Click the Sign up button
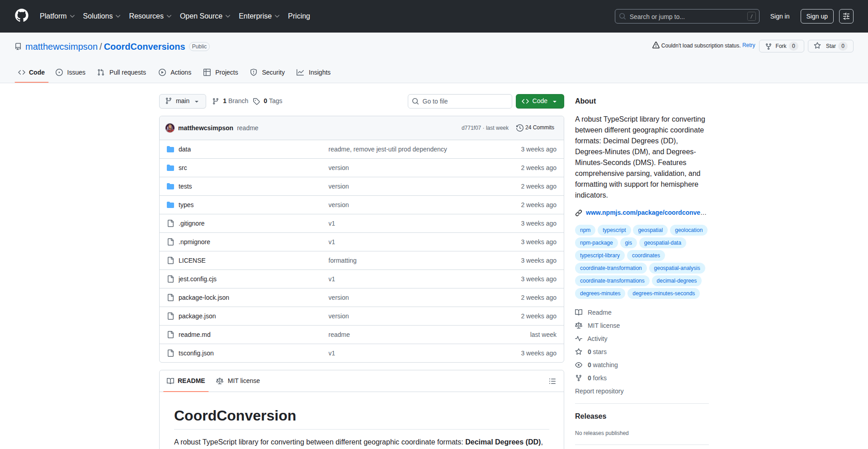 (x=816, y=16)
